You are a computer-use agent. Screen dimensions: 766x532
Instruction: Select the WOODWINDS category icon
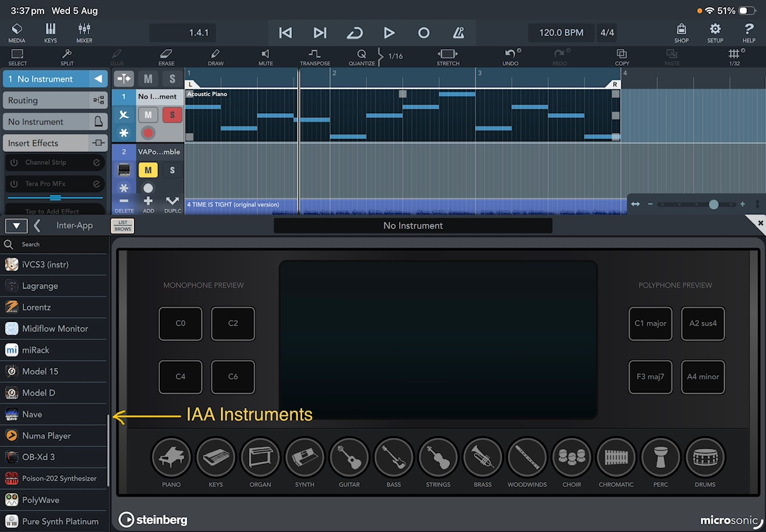(x=527, y=458)
